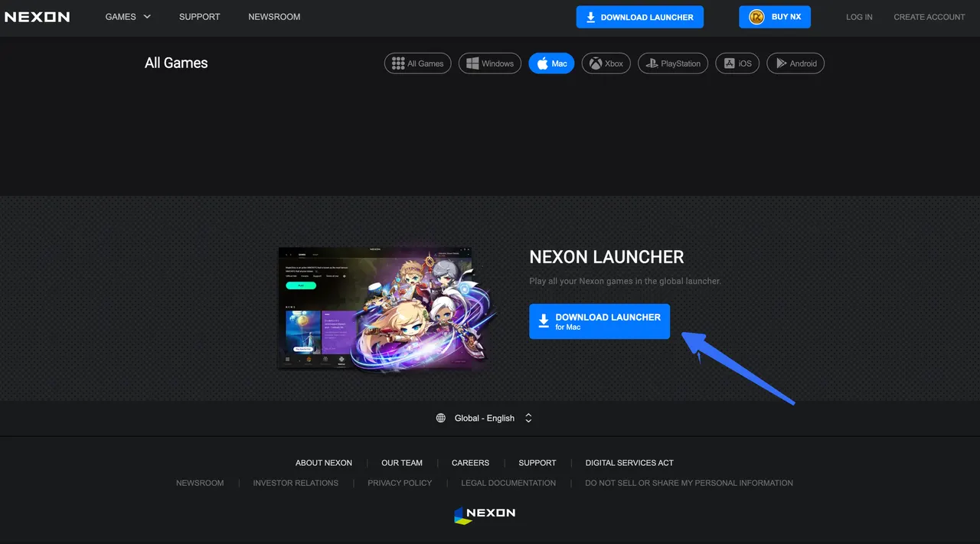This screenshot has height=544, width=980.
Task: Select the iOS platform filter
Action: (737, 64)
